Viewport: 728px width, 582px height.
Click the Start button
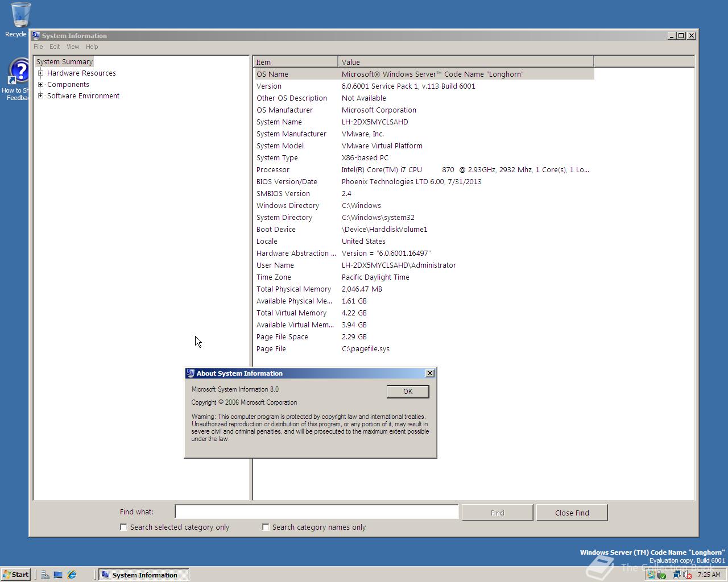click(16, 575)
